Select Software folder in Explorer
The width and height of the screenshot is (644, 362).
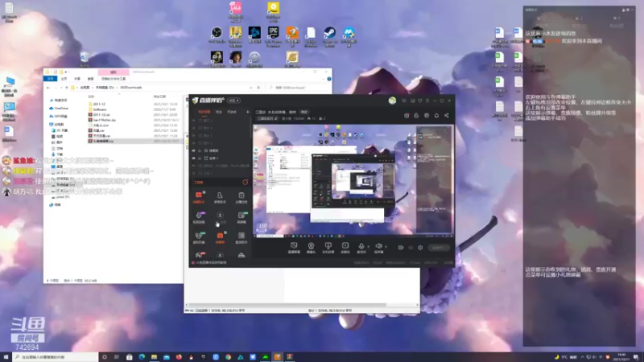[99, 109]
